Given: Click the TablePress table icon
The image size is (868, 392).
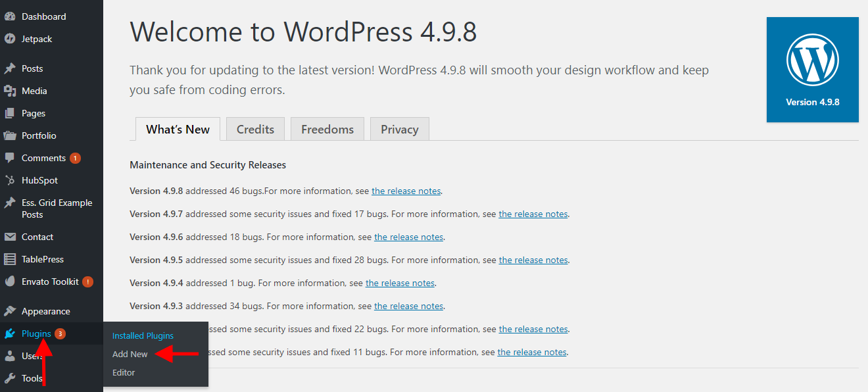Looking at the screenshot, I should click(10, 259).
